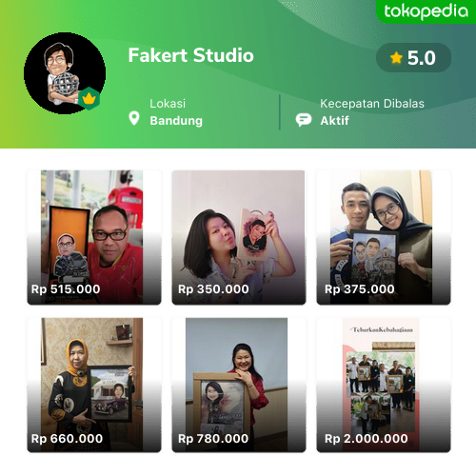Click the chat bubble reply-speed icon
Screen dimensions: 476x476
304,120
